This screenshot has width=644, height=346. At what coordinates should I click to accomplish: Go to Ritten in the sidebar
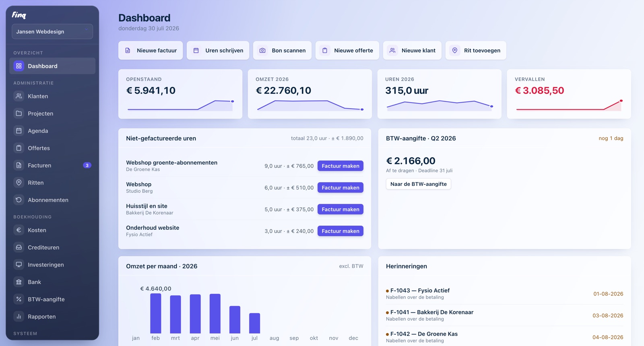click(52, 183)
